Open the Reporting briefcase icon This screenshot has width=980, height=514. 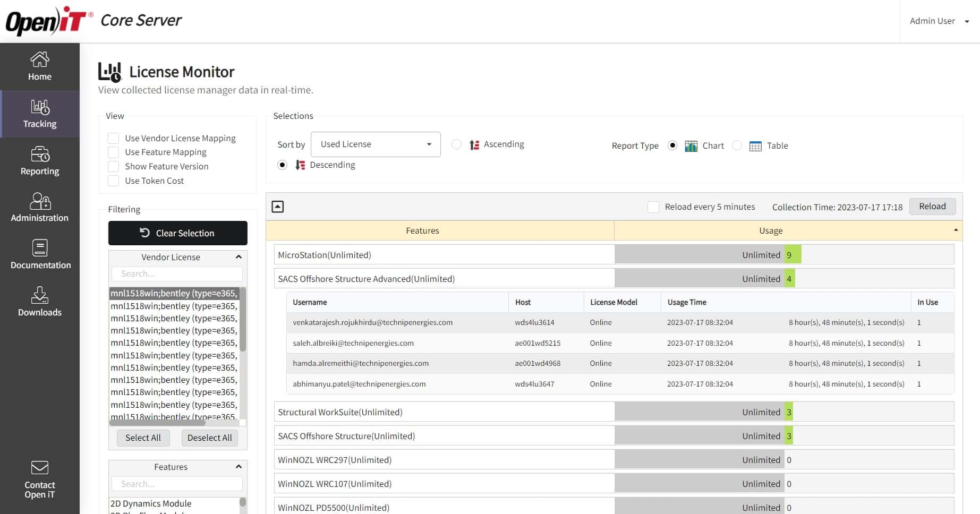[40, 154]
